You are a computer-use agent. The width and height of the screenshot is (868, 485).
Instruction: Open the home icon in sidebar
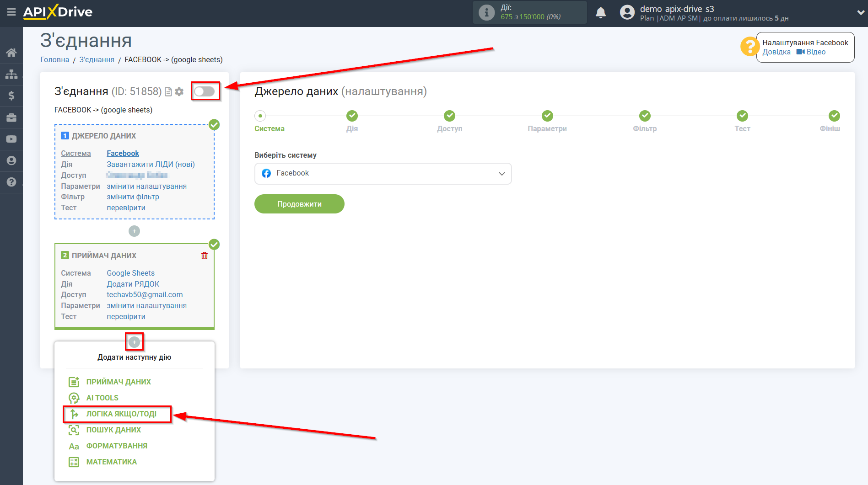pyautogui.click(x=11, y=53)
